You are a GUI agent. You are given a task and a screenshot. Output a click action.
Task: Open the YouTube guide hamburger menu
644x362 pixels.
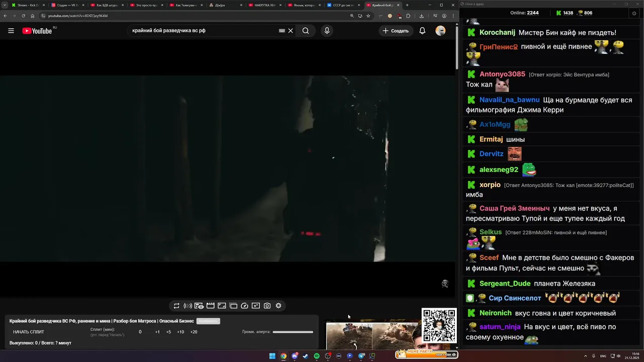[11, 31]
